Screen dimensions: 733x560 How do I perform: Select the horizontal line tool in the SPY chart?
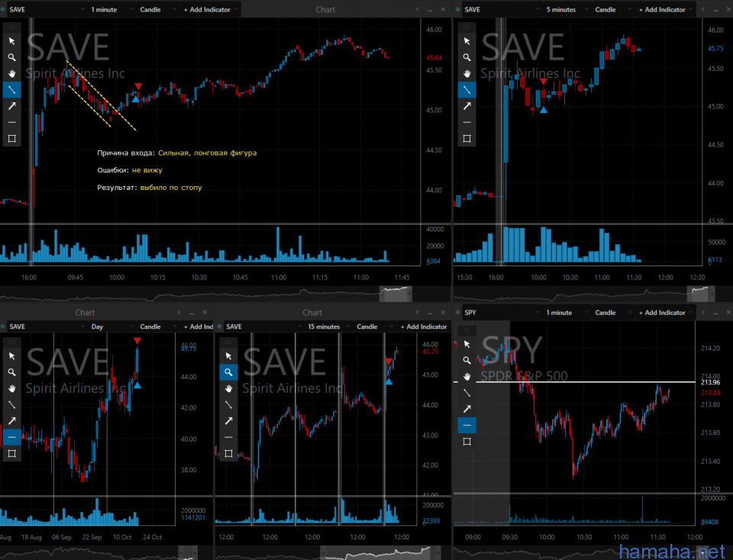467,426
